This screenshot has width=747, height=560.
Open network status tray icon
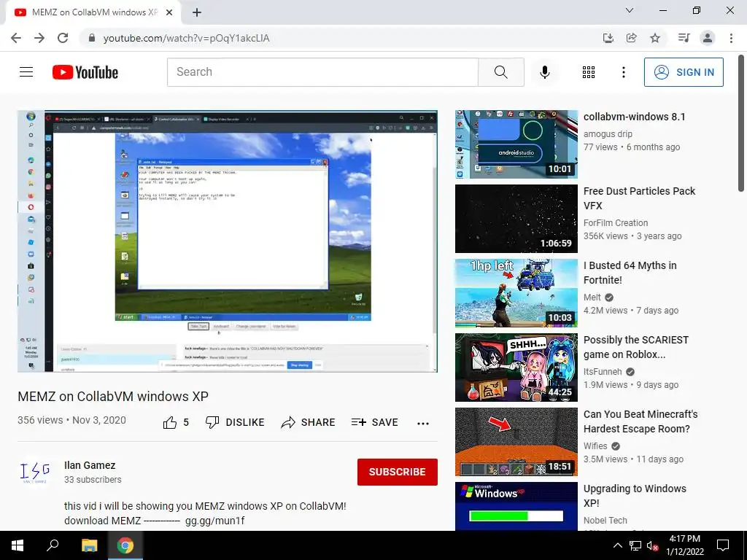click(x=635, y=545)
